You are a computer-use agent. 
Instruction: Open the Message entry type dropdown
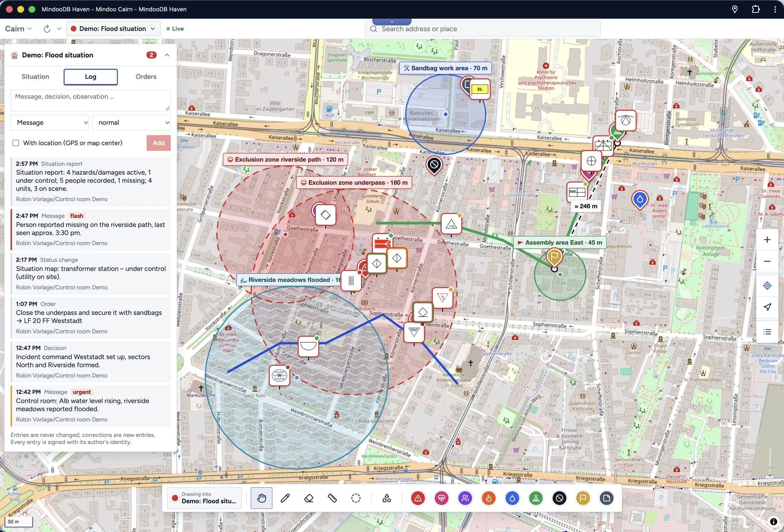click(50, 122)
